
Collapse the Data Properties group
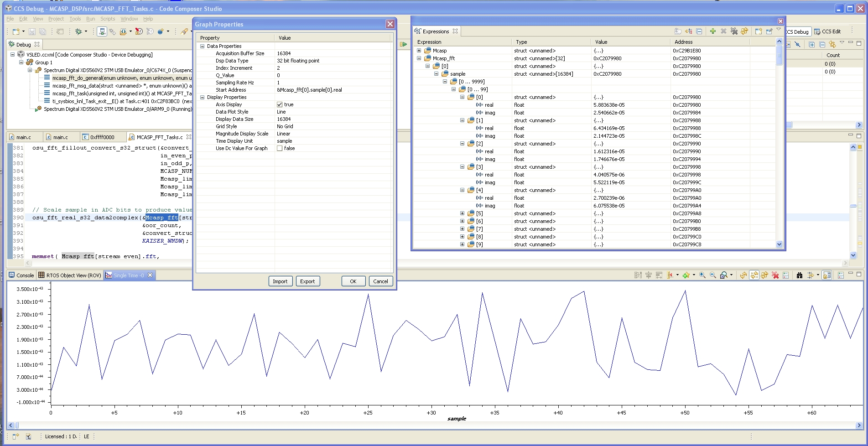(203, 46)
